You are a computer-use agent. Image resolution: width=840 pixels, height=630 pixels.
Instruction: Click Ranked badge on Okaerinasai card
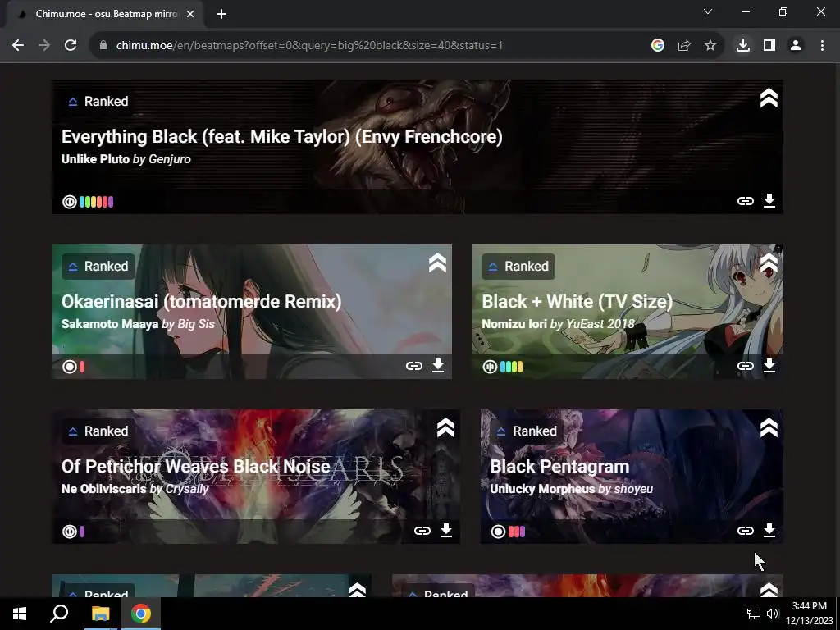point(98,267)
